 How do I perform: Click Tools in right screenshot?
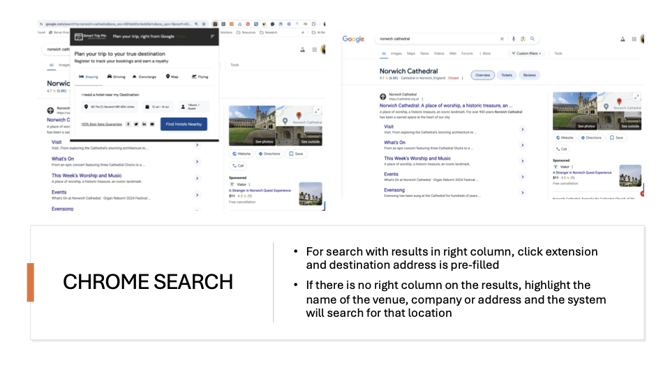click(x=558, y=53)
